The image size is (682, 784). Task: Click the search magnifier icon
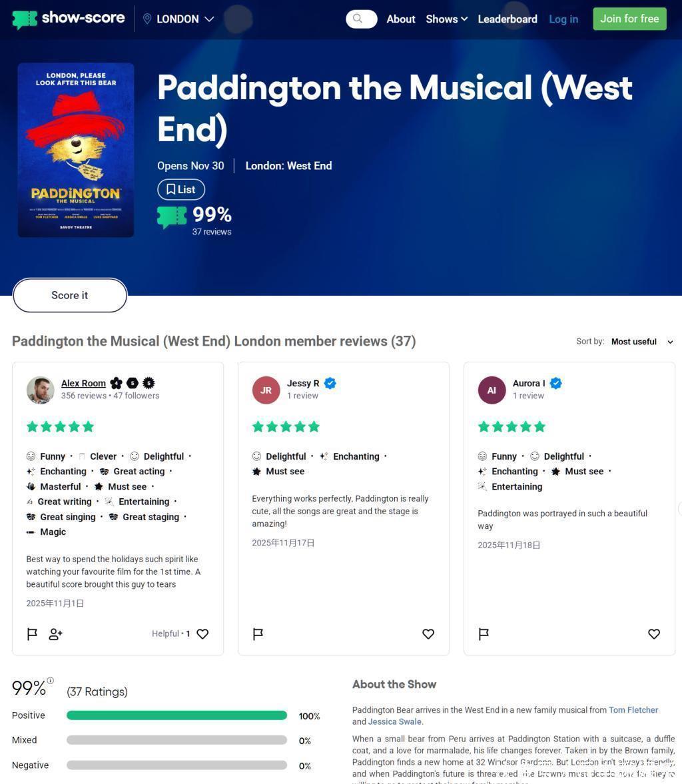(x=358, y=19)
